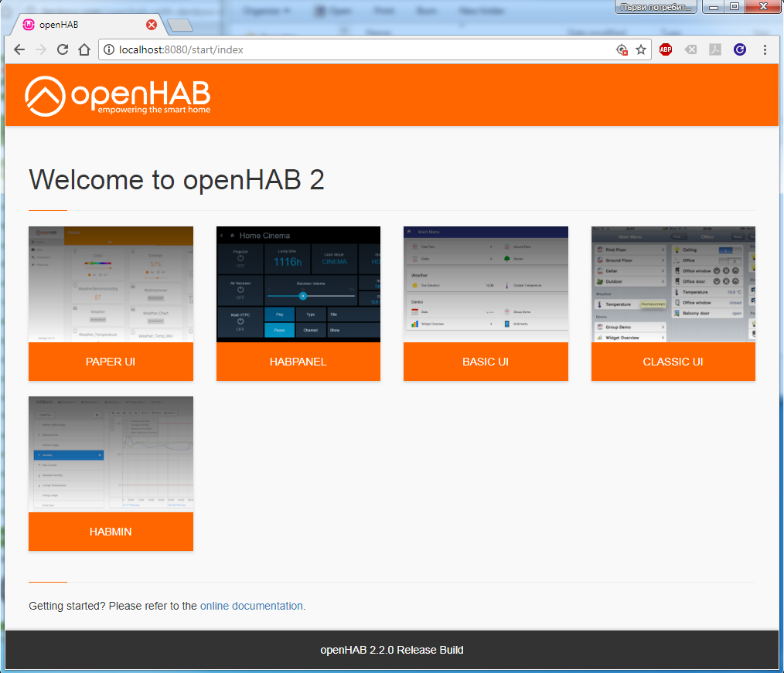
Task: Click the Chrome user profile button
Action: (656, 7)
